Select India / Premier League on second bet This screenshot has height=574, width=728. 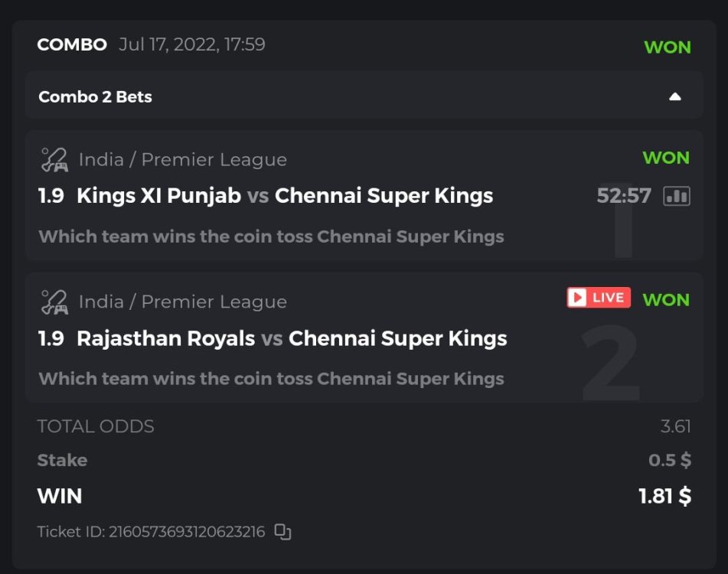tap(183, 302)
